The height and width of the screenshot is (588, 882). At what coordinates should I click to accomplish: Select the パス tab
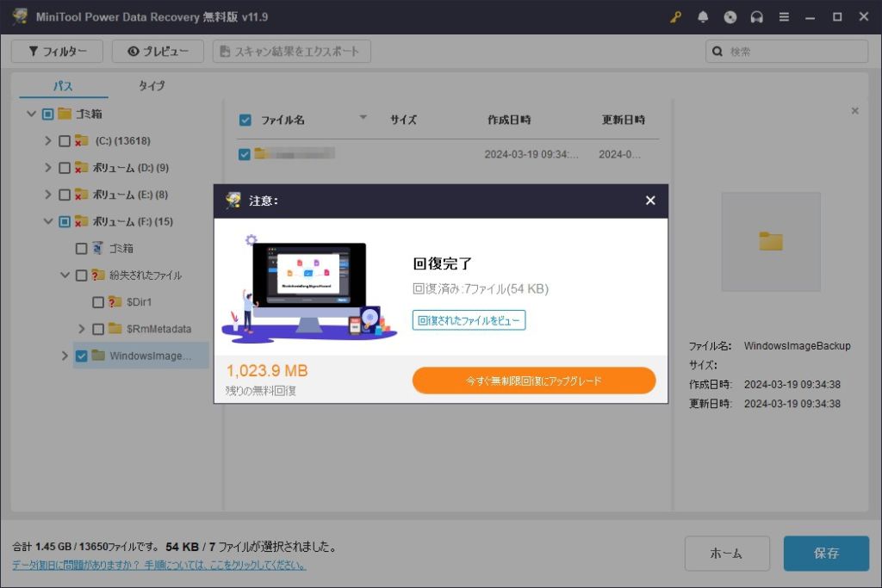click(x=63, y=86)
